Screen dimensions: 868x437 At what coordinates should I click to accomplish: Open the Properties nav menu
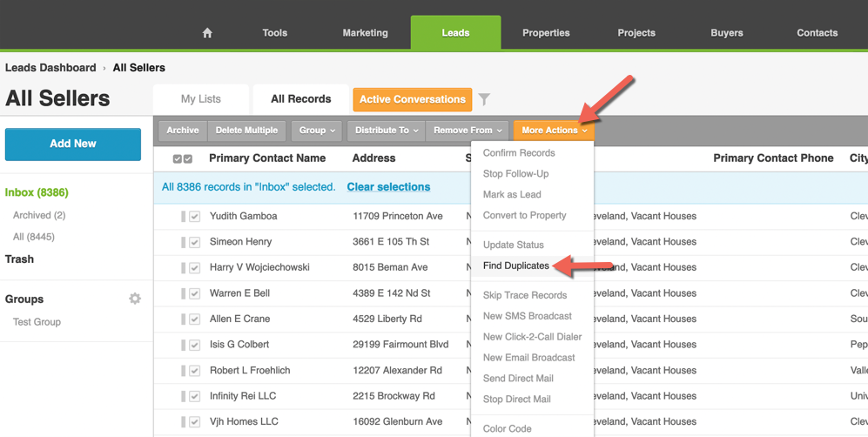(x=546, y=33)
